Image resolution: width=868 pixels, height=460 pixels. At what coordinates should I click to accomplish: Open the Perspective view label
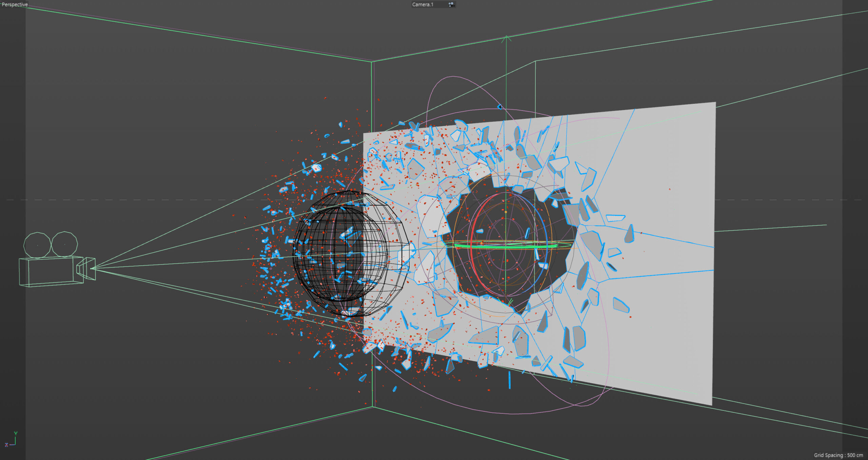(15, 4)
